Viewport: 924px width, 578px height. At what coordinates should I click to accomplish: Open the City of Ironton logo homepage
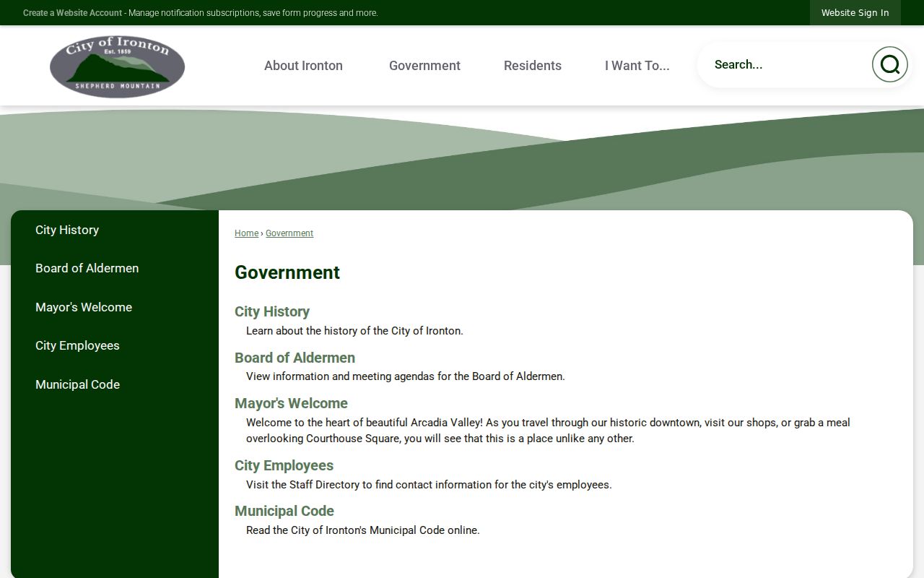tap(117, 66)
